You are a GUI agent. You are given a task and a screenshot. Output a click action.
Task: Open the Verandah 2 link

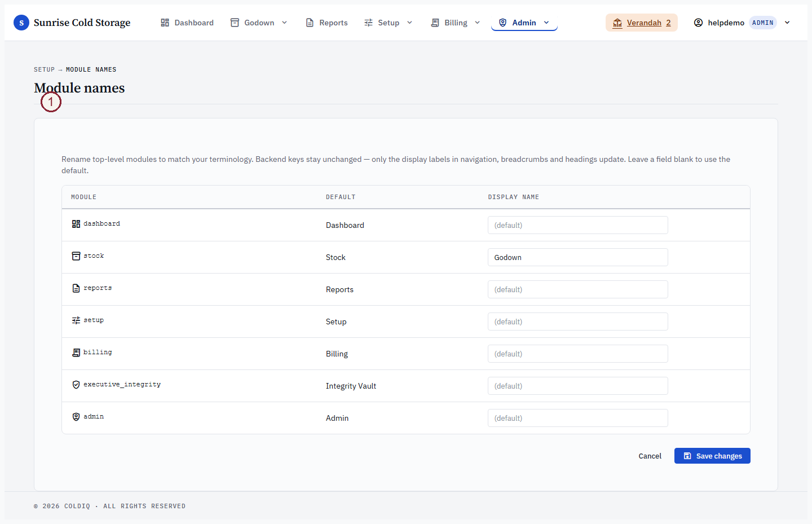(642, 23)
